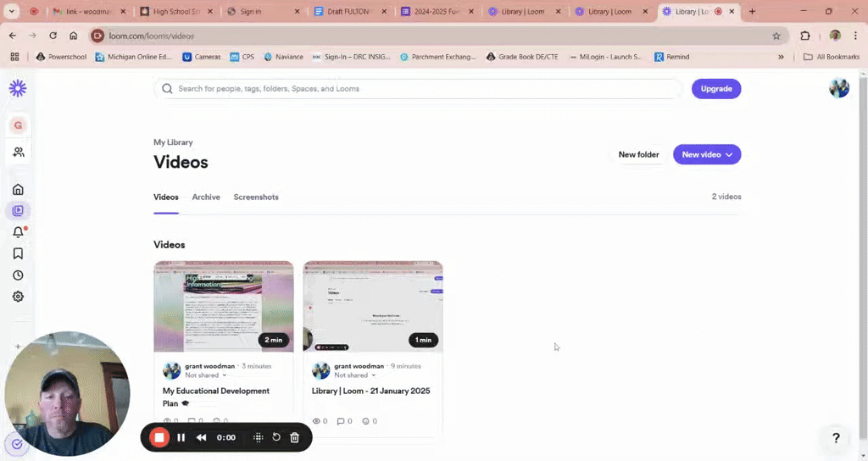Image resolution: width=868 pixels, height=461 pixels.
Task: Open the Chrome profile picture
Action: pyautogui.click(x=835, y=36)
